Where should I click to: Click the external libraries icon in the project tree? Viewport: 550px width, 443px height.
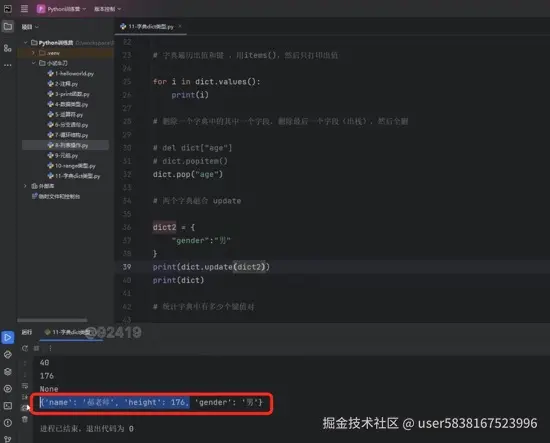[x=34, y=186]
